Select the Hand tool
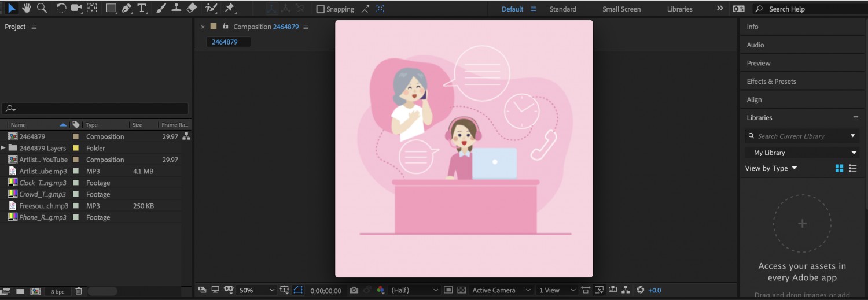This screenshot has height=300, width=868. pyautogui.click(x=27, y=8)
